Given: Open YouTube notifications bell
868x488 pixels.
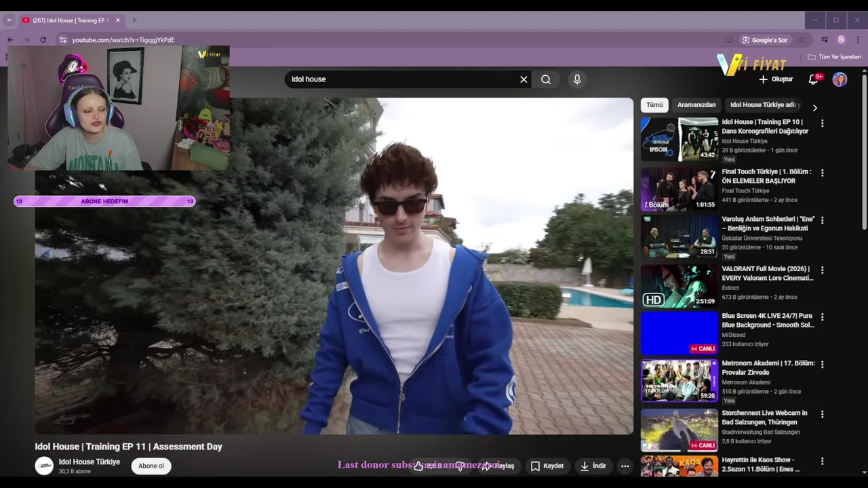Looking at the screenshot, I should tap(814, 79).
